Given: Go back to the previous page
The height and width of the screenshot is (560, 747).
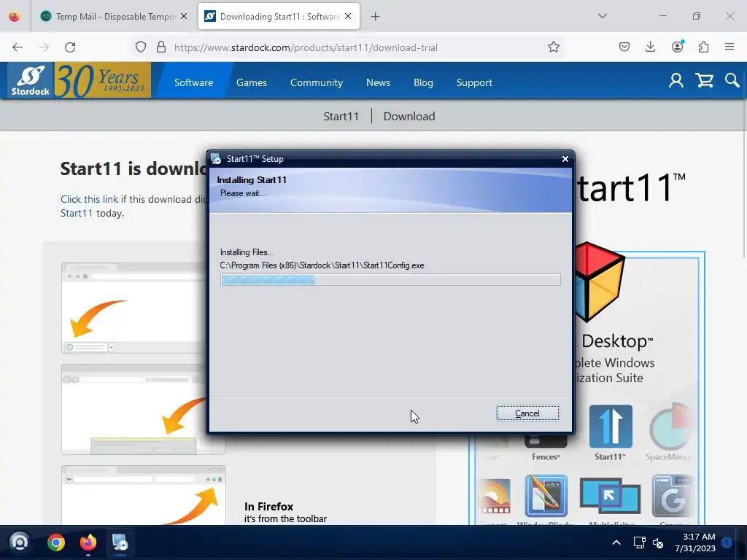Looking at the screenshot, I should point(18,47).
